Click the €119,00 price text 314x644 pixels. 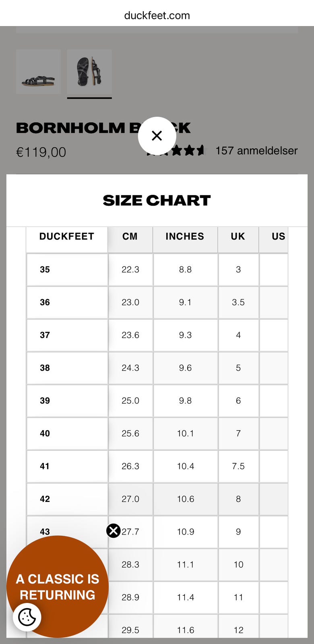click(x=41, y=152)
